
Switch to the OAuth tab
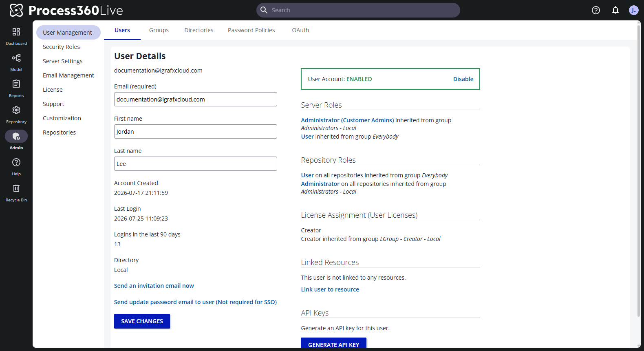click(x=300, y=30)
